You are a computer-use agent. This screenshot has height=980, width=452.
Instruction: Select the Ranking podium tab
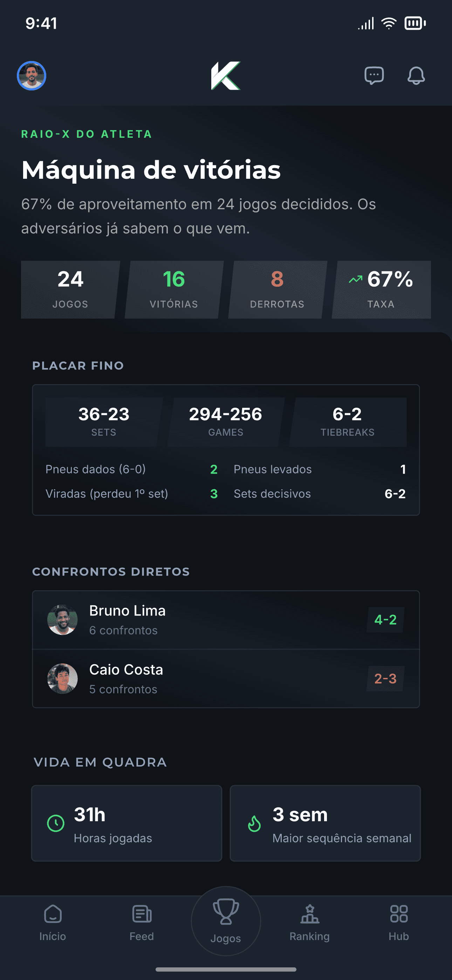310,923
